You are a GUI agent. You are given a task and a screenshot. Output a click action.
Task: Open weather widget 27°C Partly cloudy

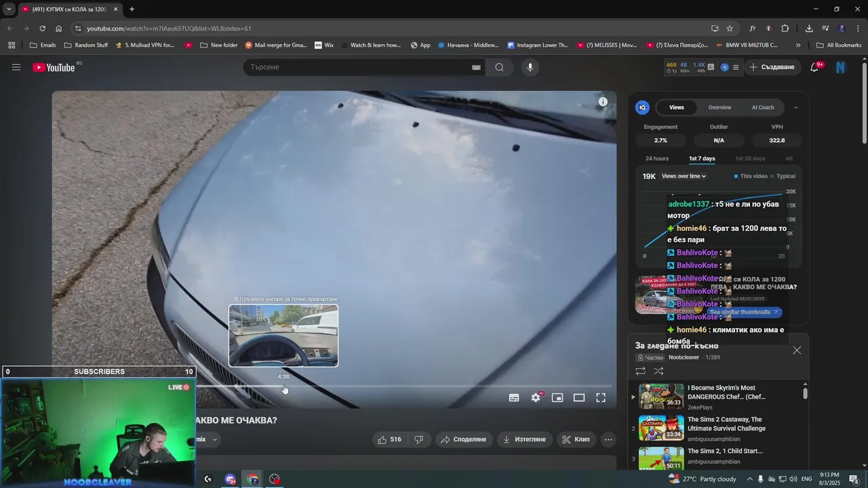coord(703,479)
